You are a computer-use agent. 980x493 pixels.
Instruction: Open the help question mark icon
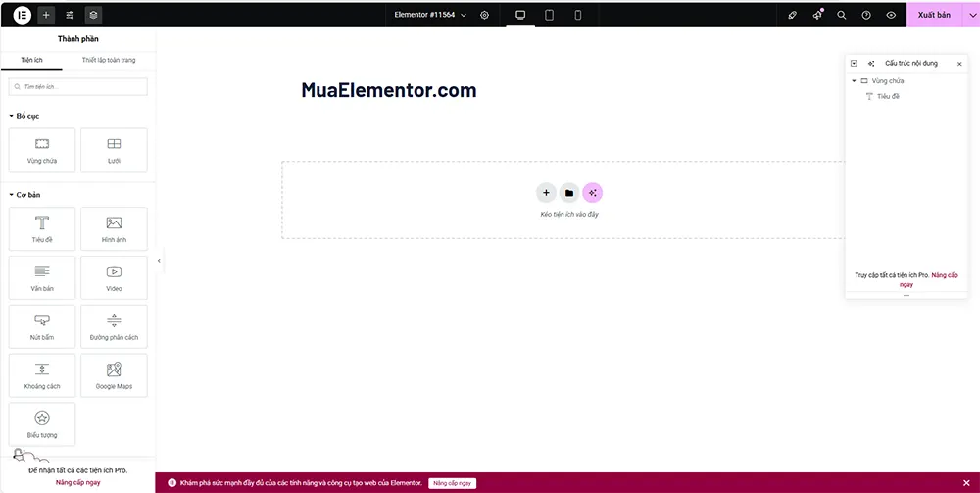pos(866,15)
